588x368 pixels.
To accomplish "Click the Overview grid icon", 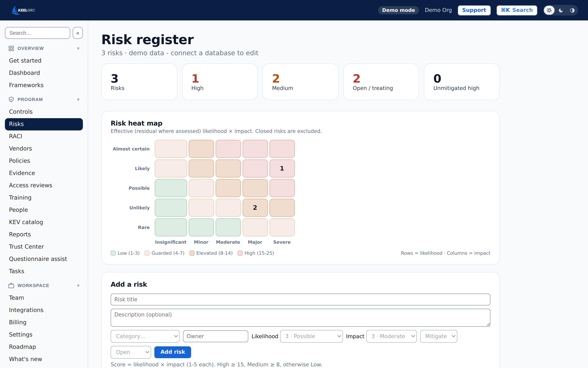I will pyautogui.click(x=11, y=48).
